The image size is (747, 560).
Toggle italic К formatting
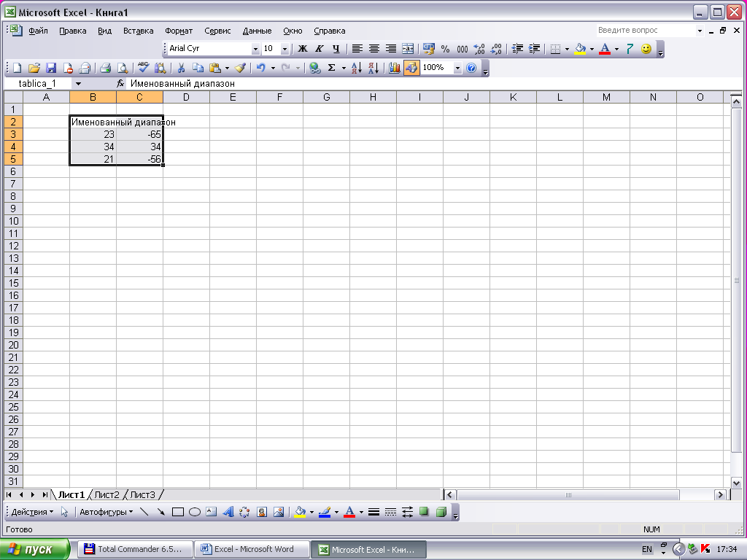pyautogui.click(x=320, y=49)
